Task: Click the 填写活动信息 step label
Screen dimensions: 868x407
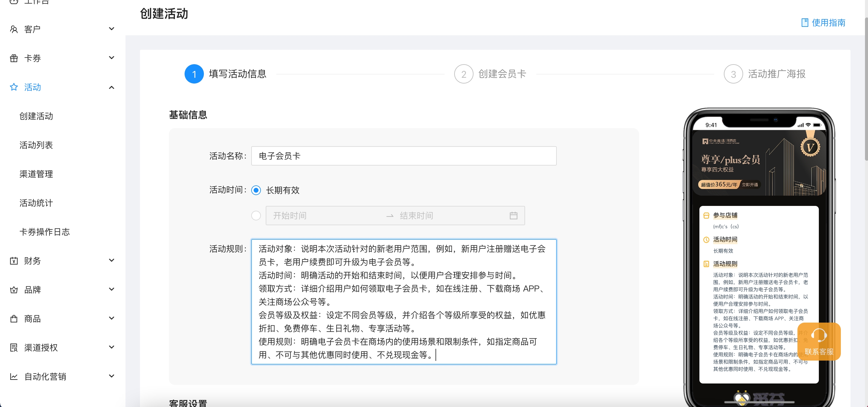Action: (x=238, y=74)
